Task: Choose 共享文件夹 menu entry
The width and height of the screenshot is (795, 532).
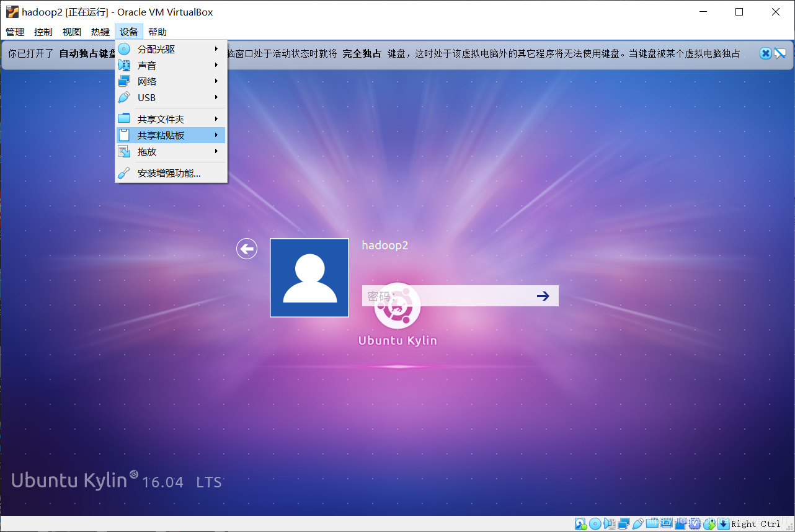Action: (x=171, y=119)
